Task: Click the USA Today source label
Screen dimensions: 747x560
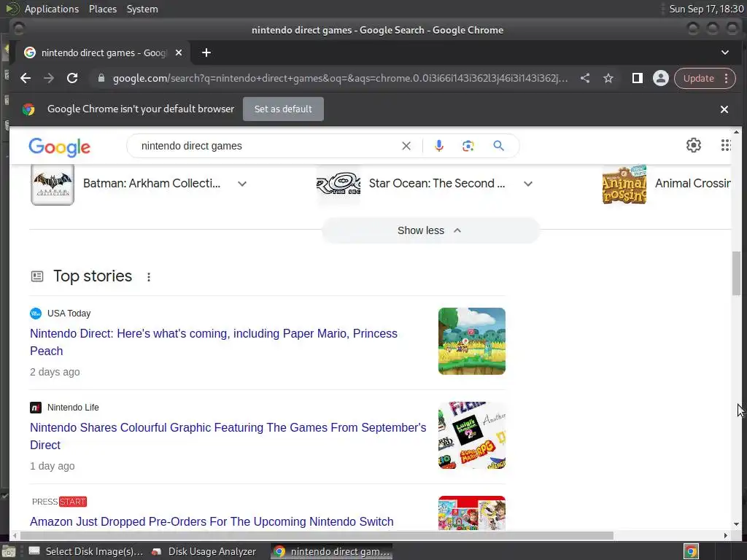Action: coord(69,314)
